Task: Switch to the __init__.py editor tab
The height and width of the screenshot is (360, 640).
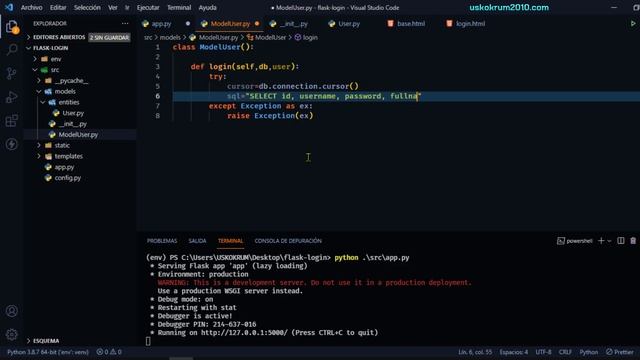Action: [x=293, y=24]
